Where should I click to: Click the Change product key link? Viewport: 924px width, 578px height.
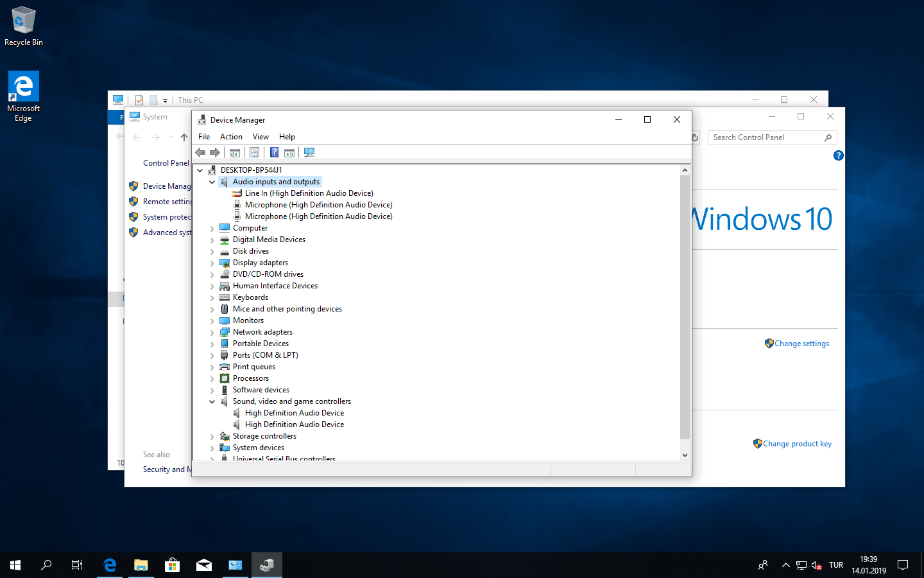[x=797, y=444]
